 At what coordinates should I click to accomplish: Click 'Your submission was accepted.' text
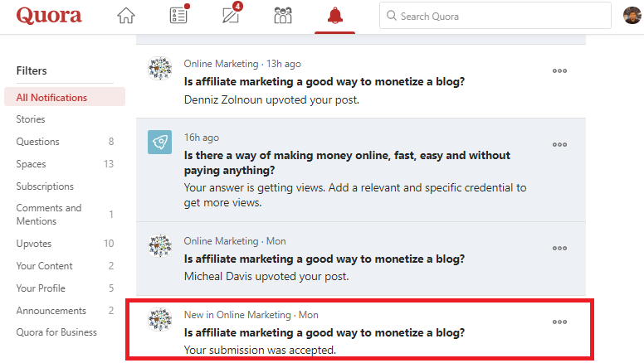coord(260,350)
